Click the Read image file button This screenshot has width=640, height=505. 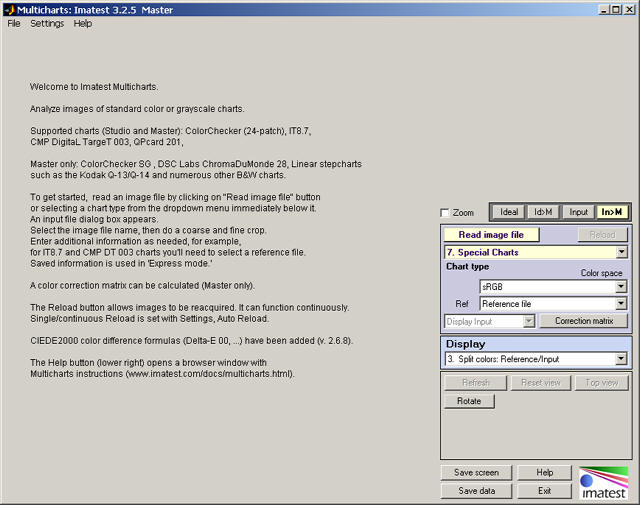click(491, 235)
